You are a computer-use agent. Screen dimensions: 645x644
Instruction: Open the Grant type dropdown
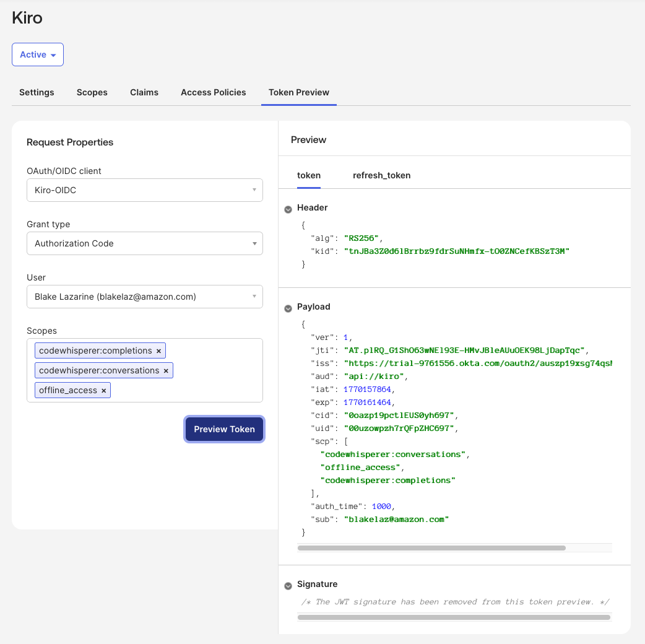coord(145,243)
